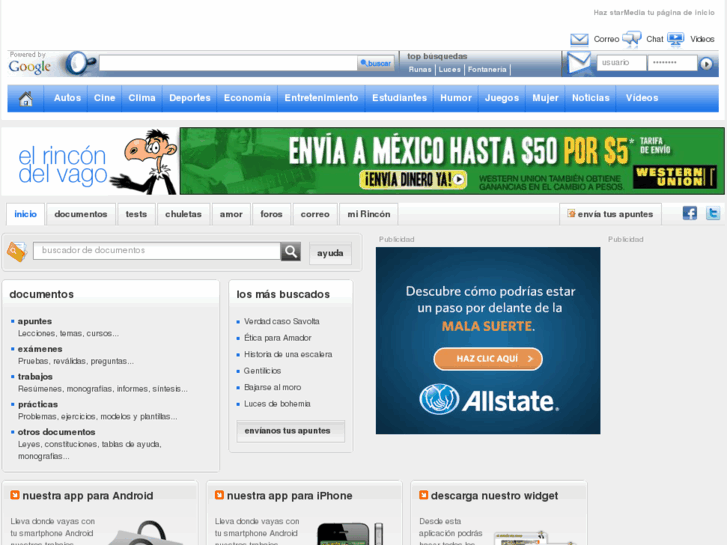Open Estudiantes in the blue menu
The width and height of the screenshot is (727, 545).
(x=399, y=98)
